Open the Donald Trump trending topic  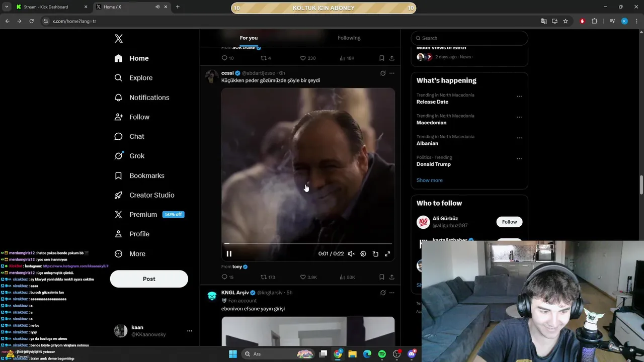click(x=433, y=164)
